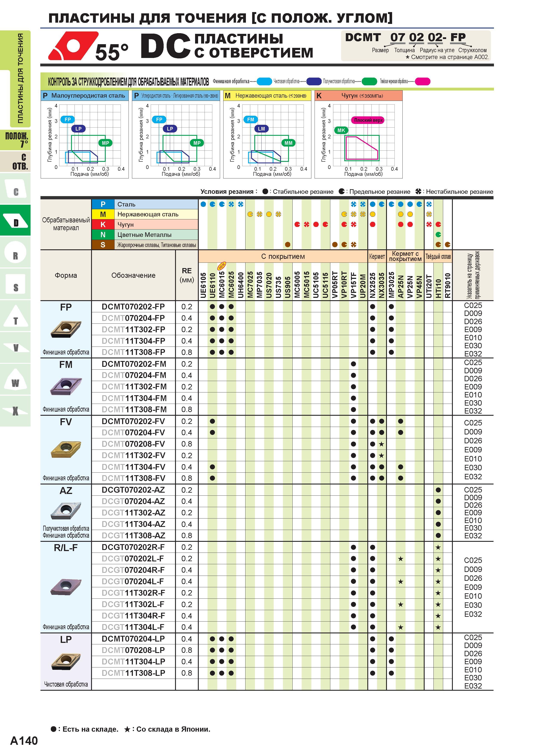Open the R round insert tab
This screenshot has height=756, width=534.
tap(15, 252)
